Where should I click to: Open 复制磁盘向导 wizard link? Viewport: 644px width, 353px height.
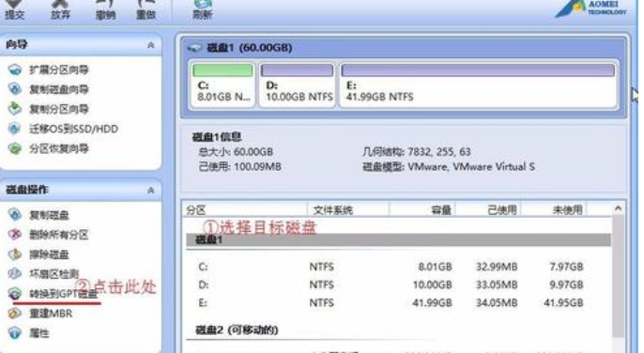coord(59,89)
